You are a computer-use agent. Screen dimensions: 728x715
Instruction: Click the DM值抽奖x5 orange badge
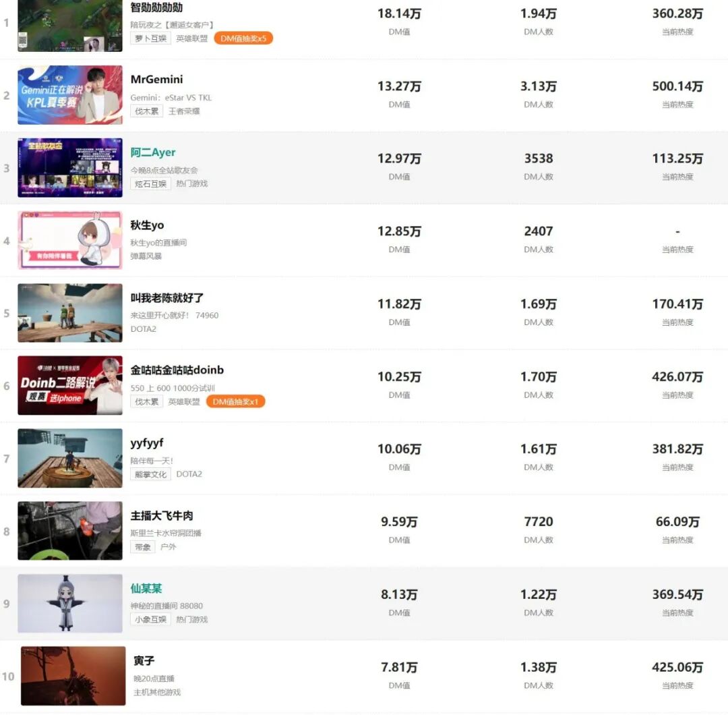point(243,38)
